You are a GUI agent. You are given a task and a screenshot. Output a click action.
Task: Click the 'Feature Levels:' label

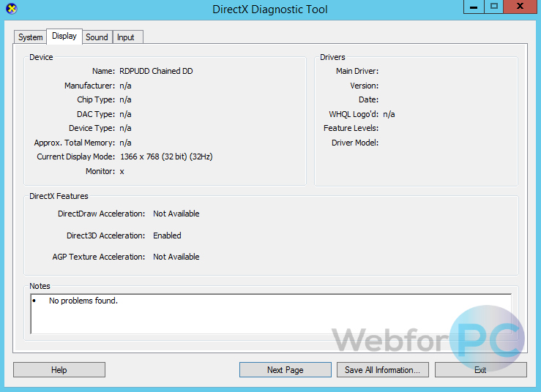351,128
